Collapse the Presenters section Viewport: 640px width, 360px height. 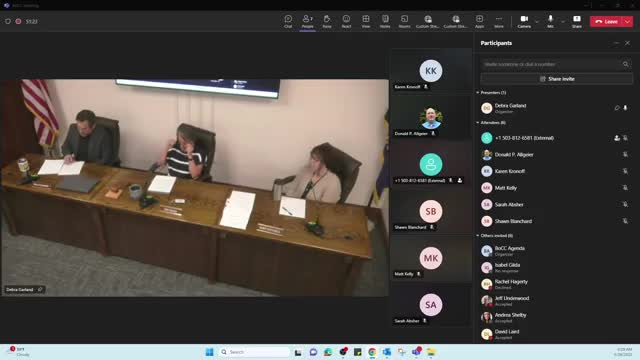point(478,93)
